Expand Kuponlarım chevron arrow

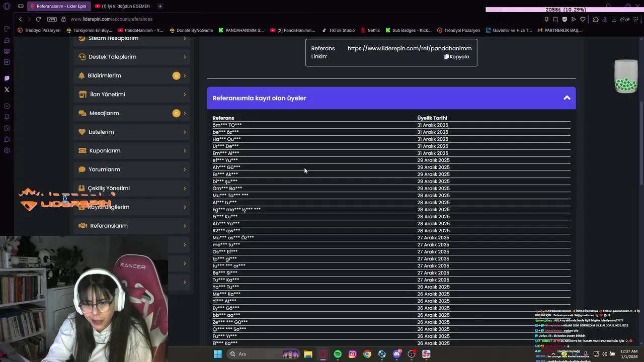point(185,151)
